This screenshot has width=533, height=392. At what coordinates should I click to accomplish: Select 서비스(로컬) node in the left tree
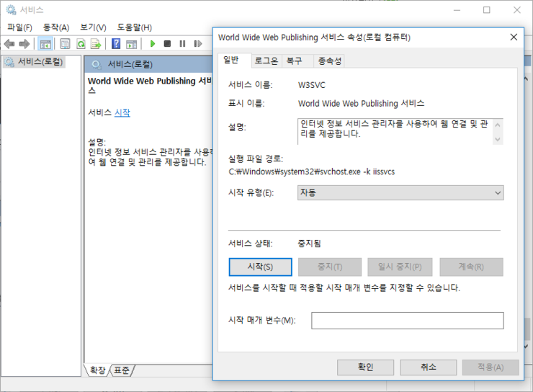click(x=34, y=62)
